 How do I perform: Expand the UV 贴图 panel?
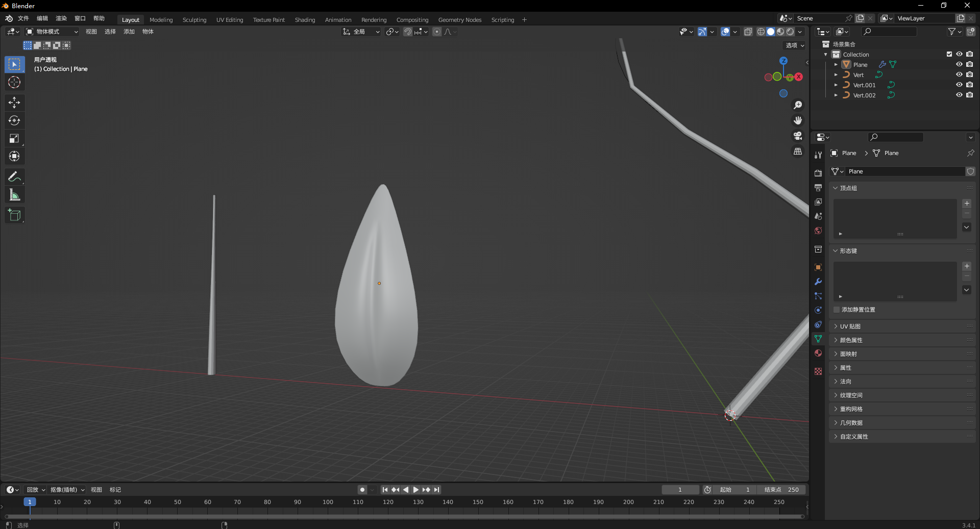pos(850,326)
